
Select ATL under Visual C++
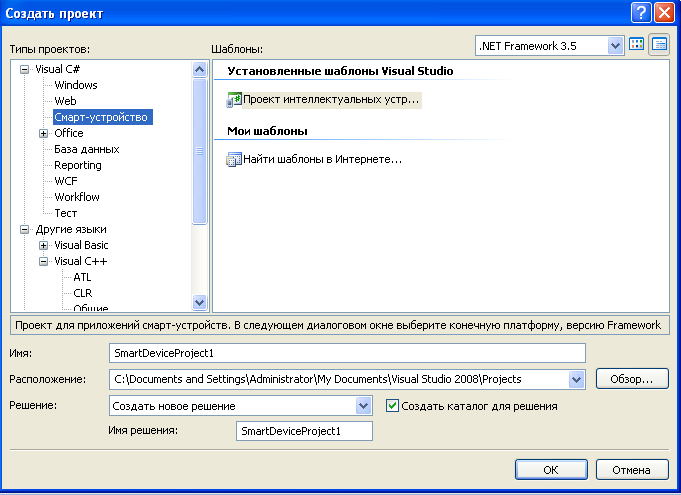pos(82,277)
